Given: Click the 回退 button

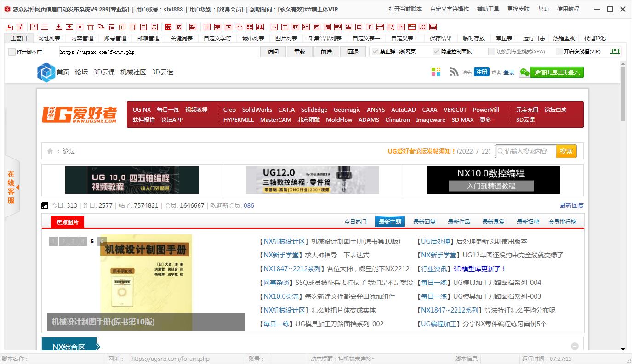Looking at the screenshot, I should 353,52.
